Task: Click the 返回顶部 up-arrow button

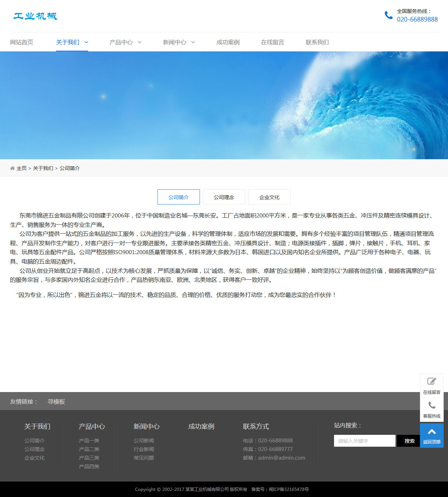Action: tap(432, 435)
